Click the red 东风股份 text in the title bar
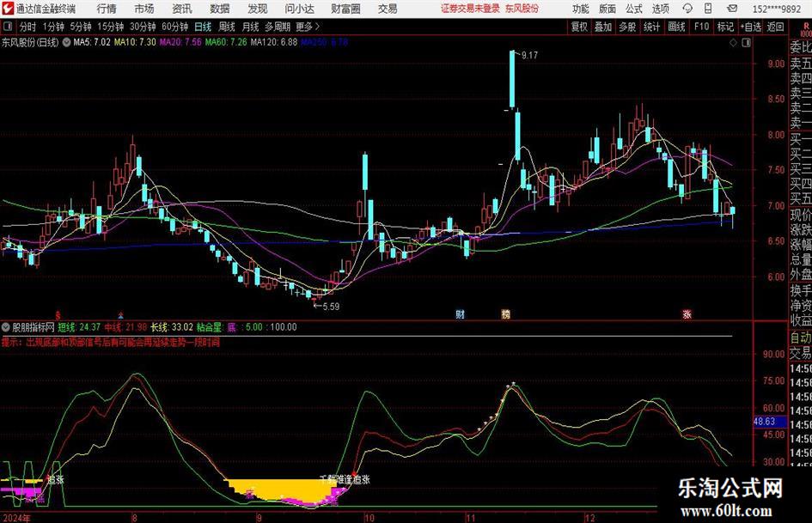This screenshot has height=523, width=812. point(522,9)
